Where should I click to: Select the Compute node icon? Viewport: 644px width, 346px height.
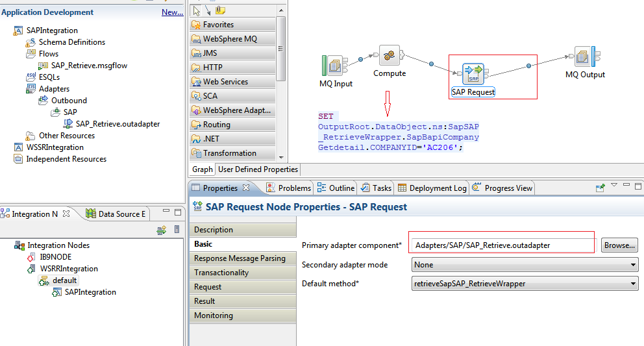389,56
